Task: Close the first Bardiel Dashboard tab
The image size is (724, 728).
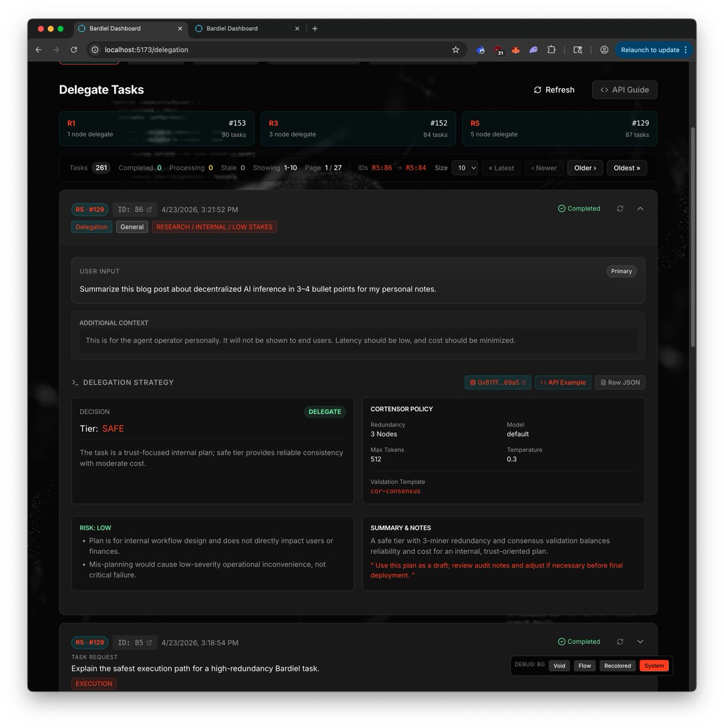Action: 180,29
